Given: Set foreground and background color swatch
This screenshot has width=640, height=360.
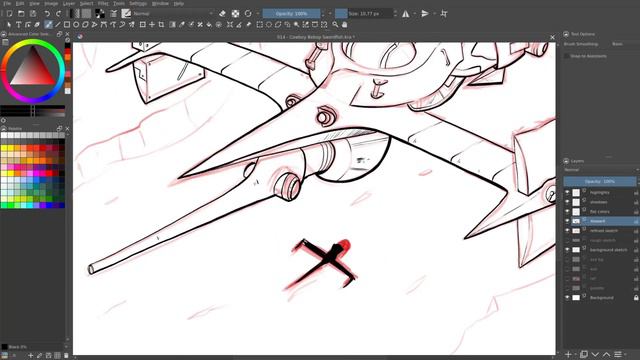Looking at the screenshot, I should pos(100,13).
